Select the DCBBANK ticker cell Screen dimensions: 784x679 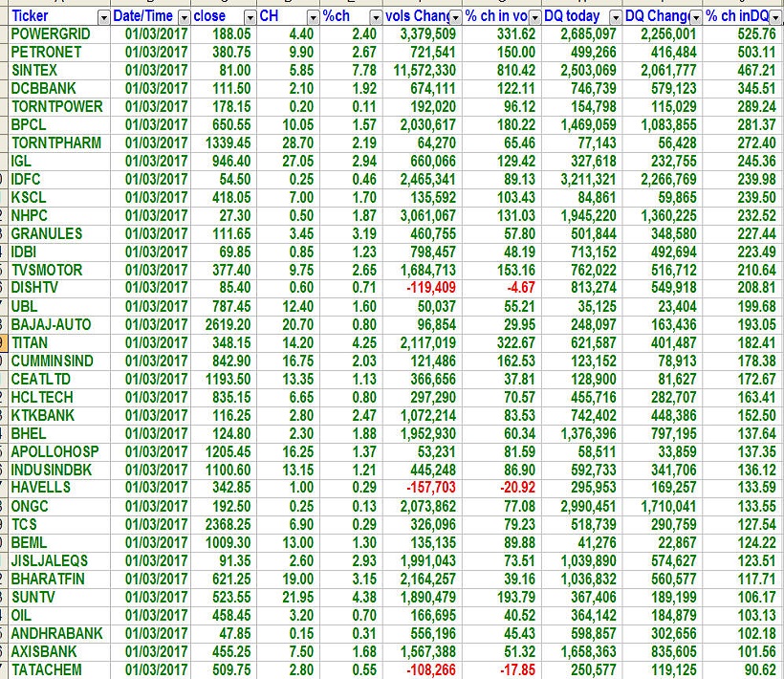pyautogui.click(x=59, y=89)
